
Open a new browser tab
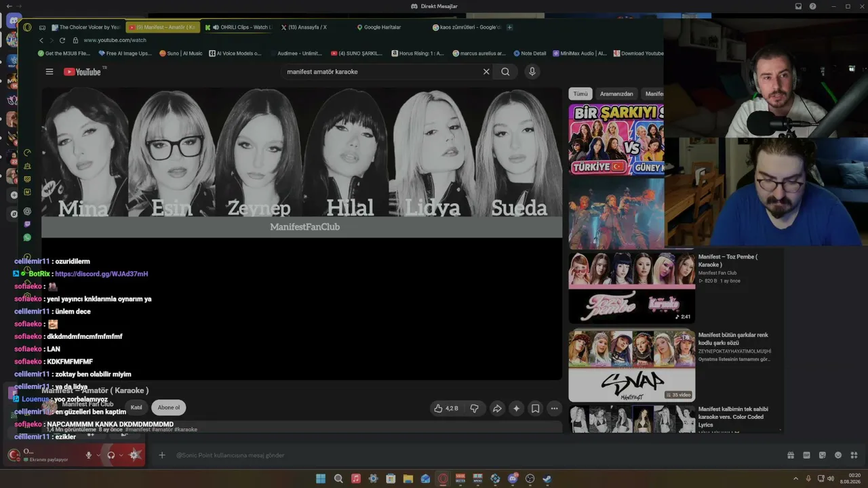(x=510, y=27)
